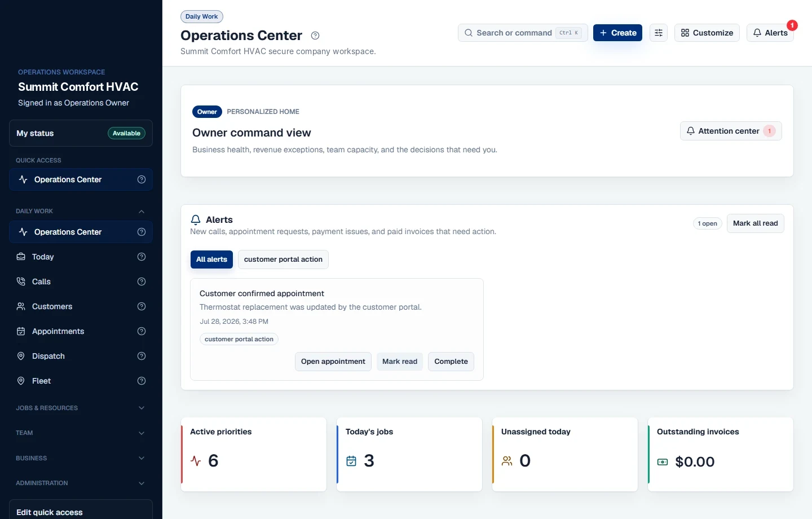
Task: Click the Create button
Action: point(617,33)
